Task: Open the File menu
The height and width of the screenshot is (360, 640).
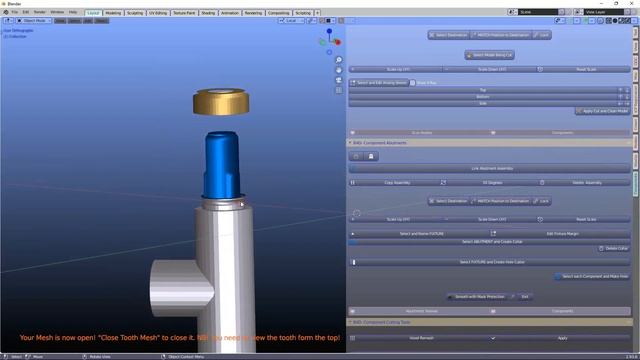Action: point(15,12)
